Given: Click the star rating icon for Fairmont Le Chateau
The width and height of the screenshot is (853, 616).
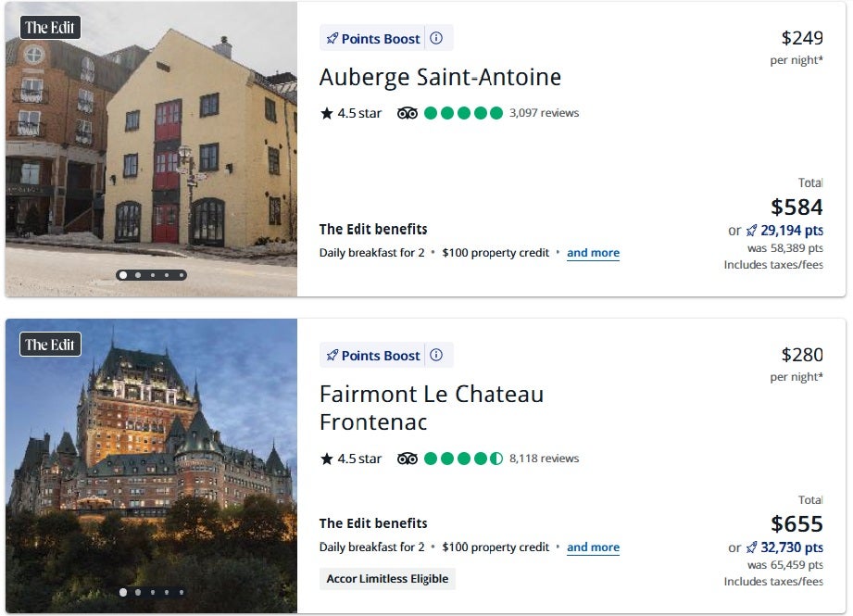Looking at the screenshot, I should click(x=326, y=459).
